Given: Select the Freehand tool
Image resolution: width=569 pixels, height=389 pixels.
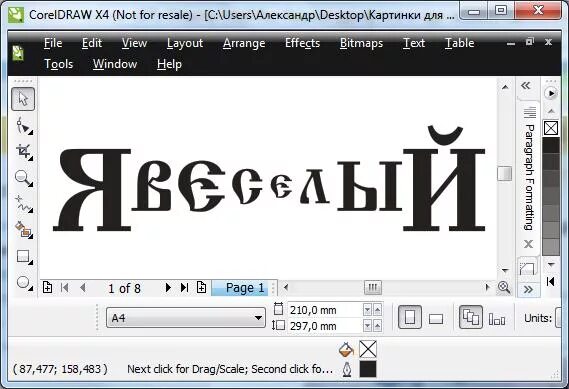Looking at the screenshot, I should [23, 204].
